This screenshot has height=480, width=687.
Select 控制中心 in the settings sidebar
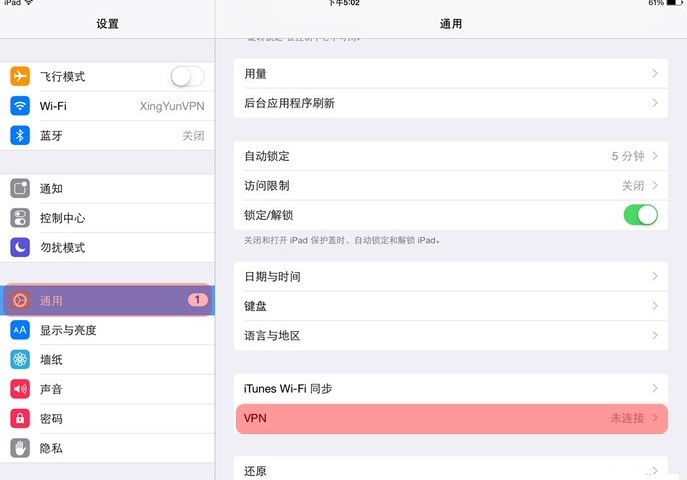tap(107, 218)
